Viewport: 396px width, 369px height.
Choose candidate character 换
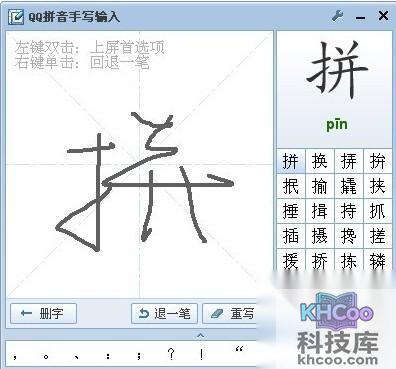(x=320, y=161)
